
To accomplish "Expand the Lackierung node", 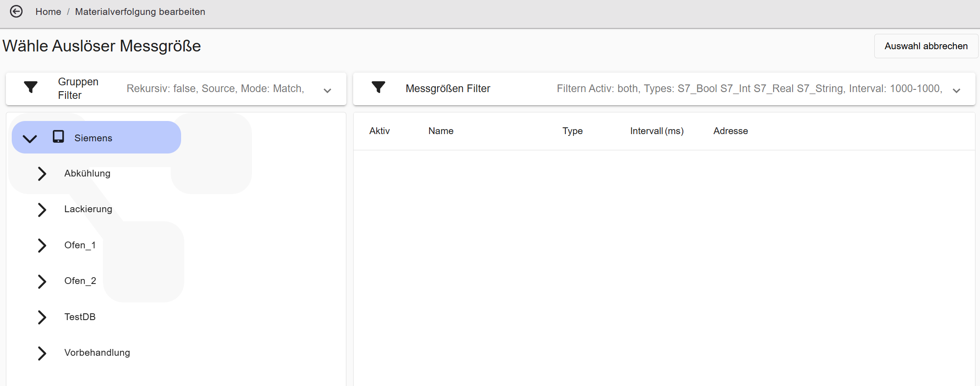I will [x=42, y=209].
